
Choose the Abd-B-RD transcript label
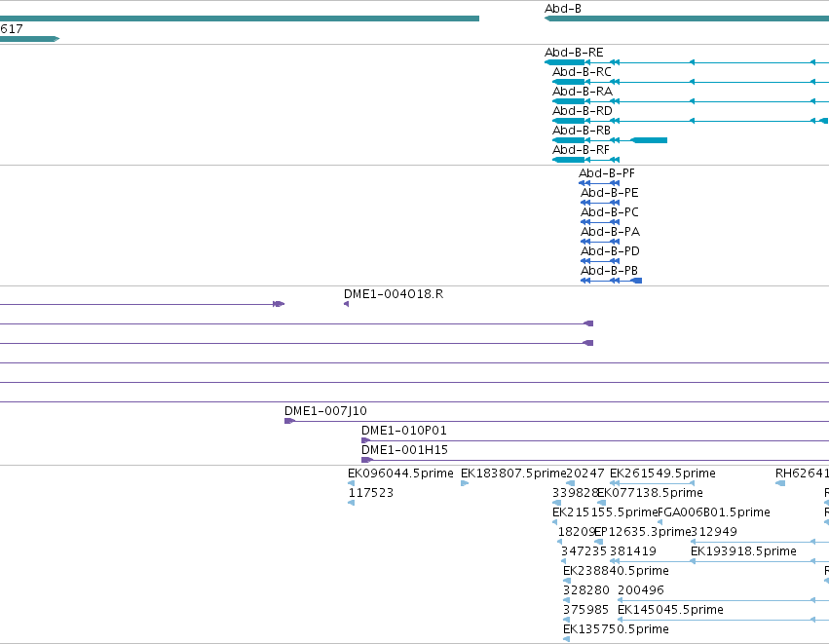coord(583,111)
